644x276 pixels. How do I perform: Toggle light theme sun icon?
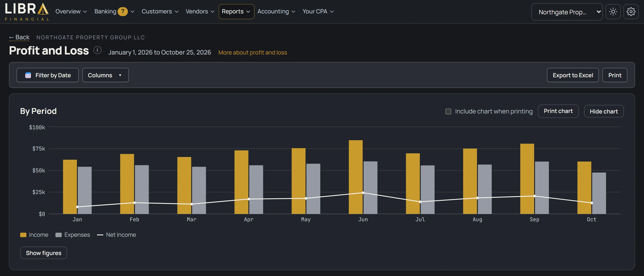[x=613, y=12]
